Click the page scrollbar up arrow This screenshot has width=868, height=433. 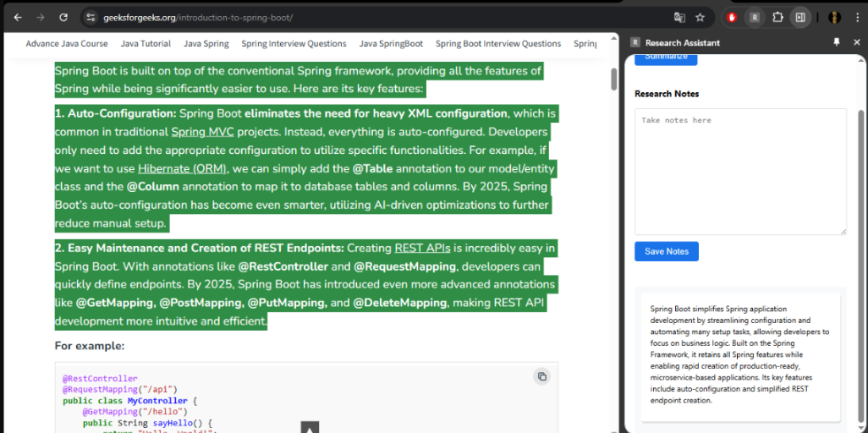pos(613,38)
